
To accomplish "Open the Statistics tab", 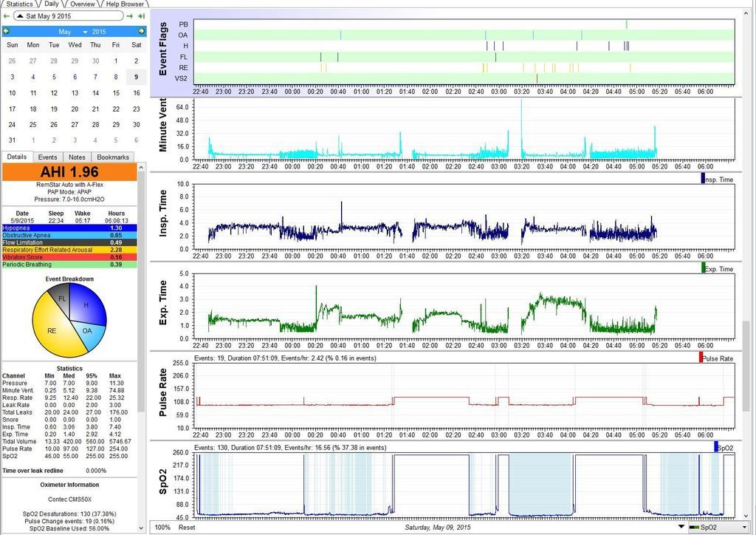I will click(19, 4).
